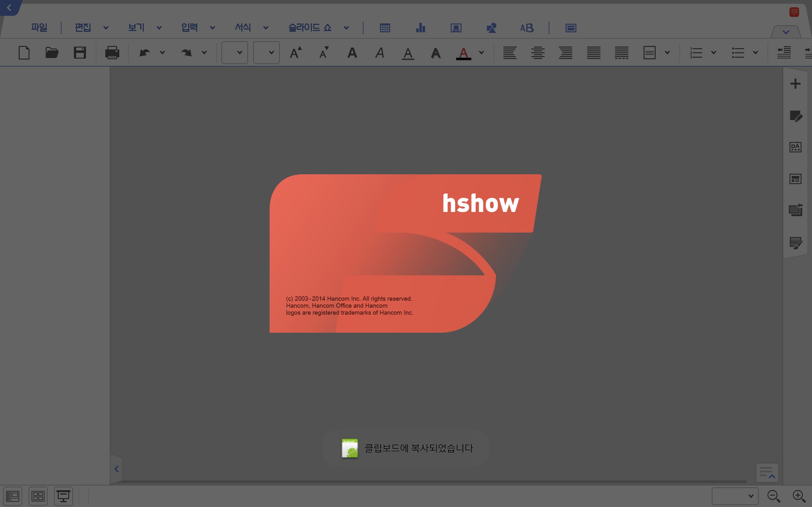This screenshot has height=507, width=812.
Task: Click the open folder icon
Action: pos(52,53)
